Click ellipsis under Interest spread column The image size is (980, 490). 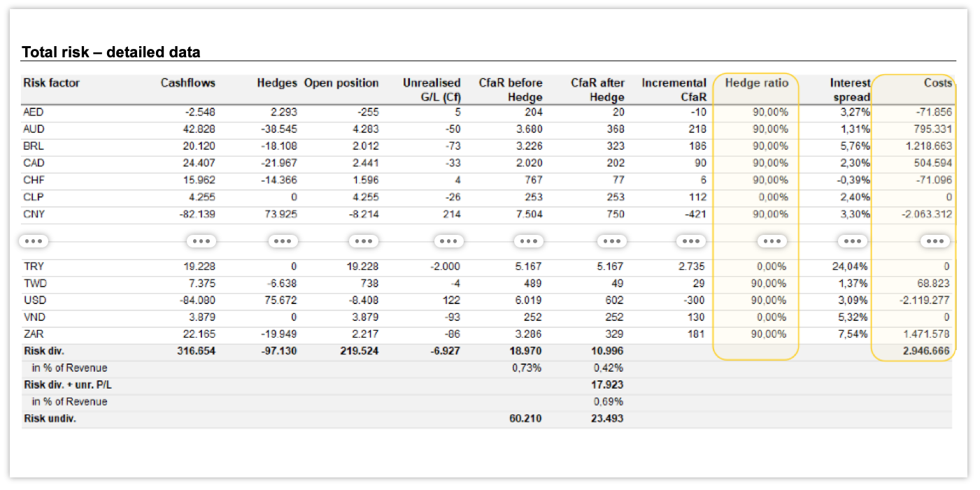[x=852, y=241]
